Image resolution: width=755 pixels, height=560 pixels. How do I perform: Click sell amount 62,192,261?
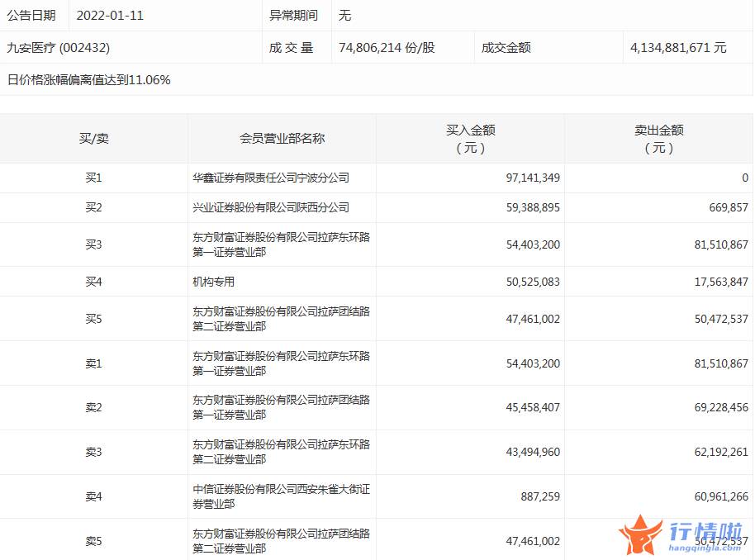coord(721,452)
